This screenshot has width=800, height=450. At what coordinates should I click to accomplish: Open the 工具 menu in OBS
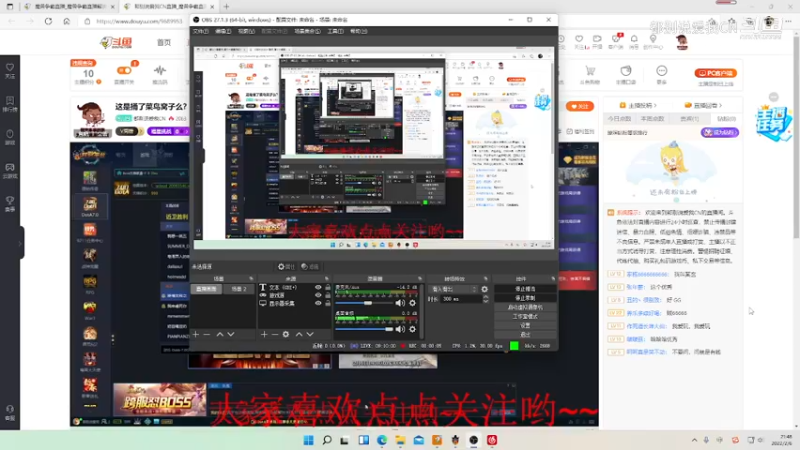click(335, 31)
